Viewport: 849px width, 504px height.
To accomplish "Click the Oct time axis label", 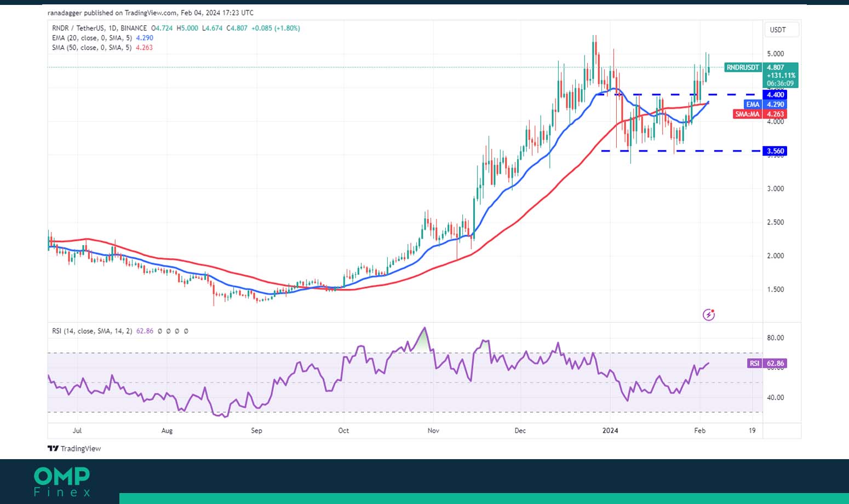I will pos(343,431).
